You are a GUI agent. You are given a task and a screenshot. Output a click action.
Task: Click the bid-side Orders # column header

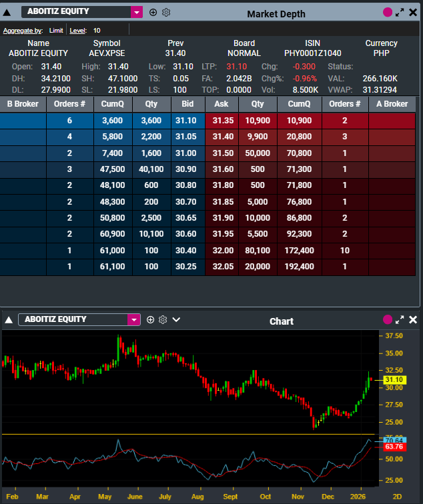(69, 104)
